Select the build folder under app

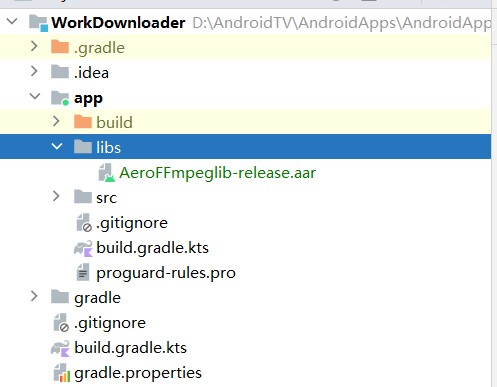tap(114, 122)
